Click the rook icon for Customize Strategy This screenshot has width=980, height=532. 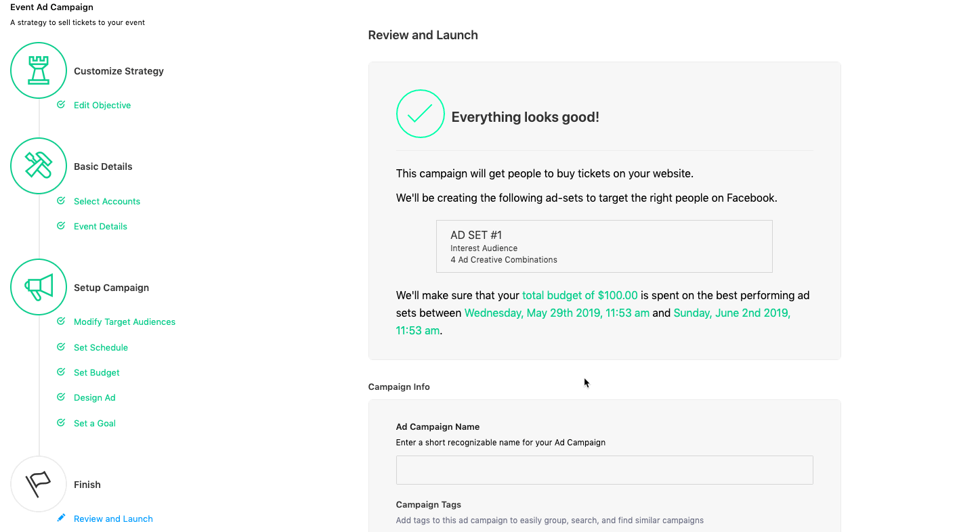pos(39,70)
